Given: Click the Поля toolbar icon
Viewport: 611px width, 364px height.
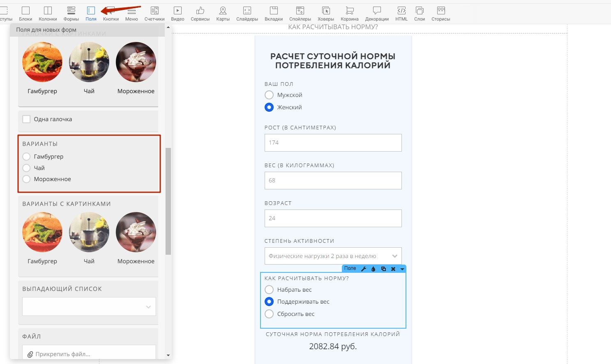Looking at the screenshot, I should 91,14.
